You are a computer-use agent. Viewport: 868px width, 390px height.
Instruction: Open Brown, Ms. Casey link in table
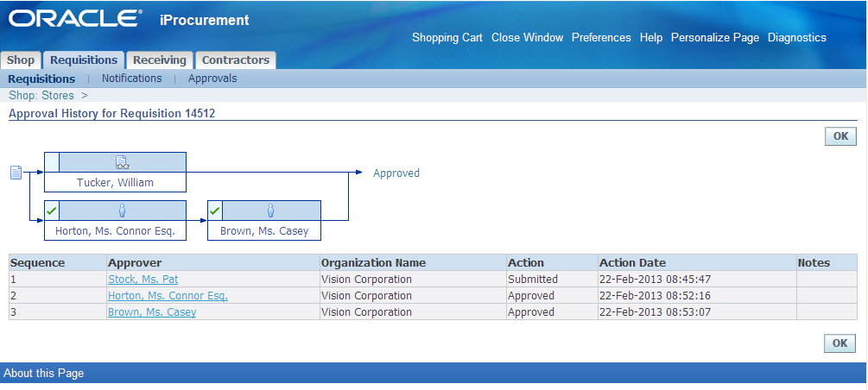point(152,312)
